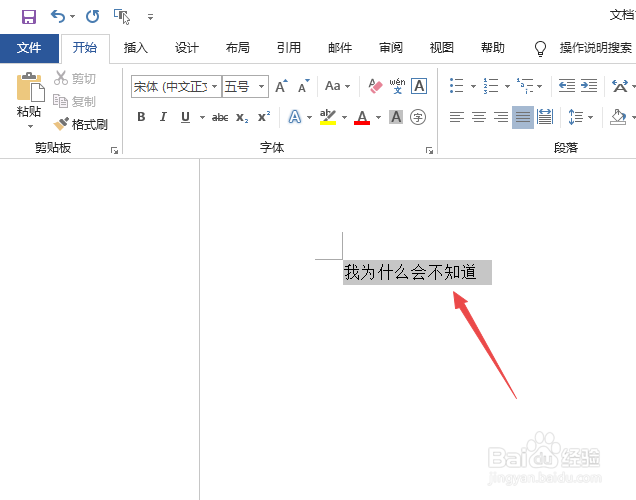
Task: Open the Aa change case menu
Action: [x=337, y=86]
